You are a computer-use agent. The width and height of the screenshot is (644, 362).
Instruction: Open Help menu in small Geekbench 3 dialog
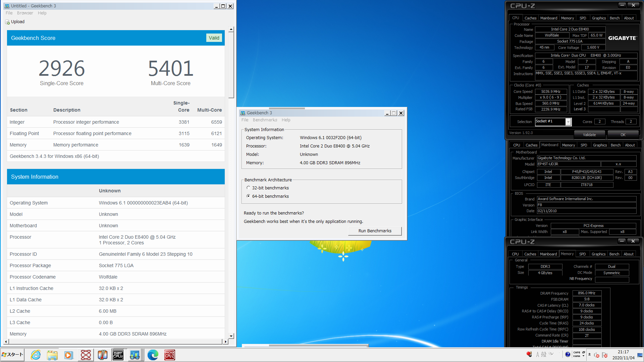(x=286, y=120)
